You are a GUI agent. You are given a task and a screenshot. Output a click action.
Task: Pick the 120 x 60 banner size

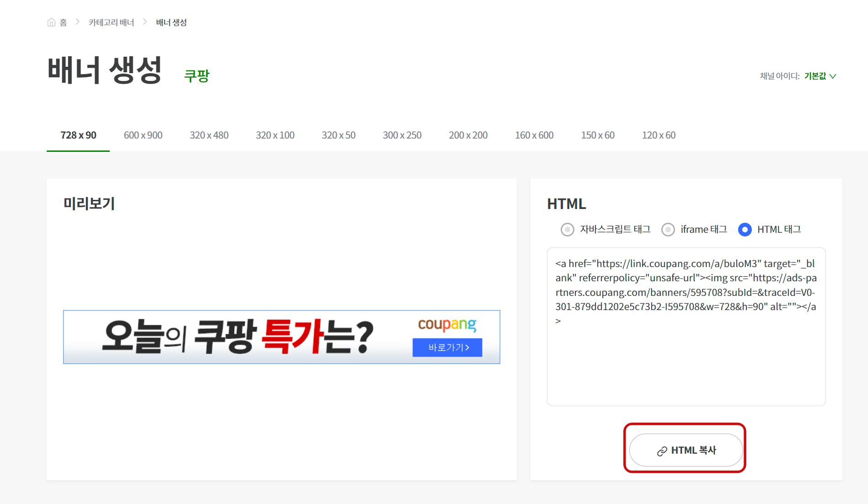(x=659, y=135)
